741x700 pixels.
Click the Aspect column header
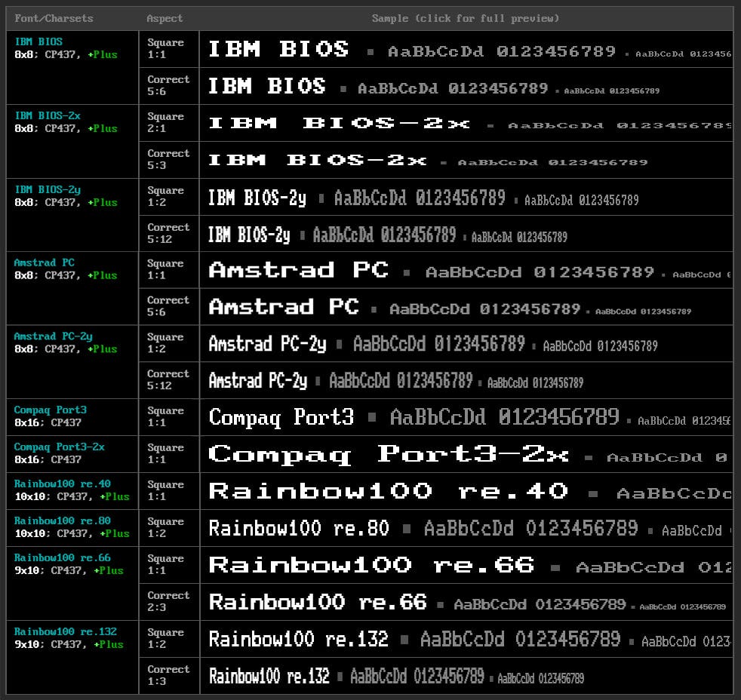click(x=164, y=18)
